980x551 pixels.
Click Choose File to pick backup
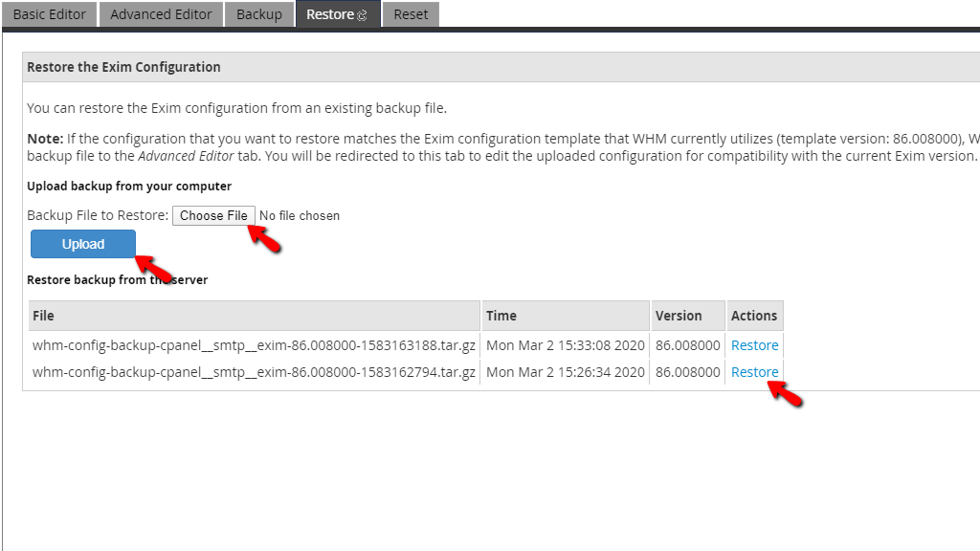click(x=213, y=215)
